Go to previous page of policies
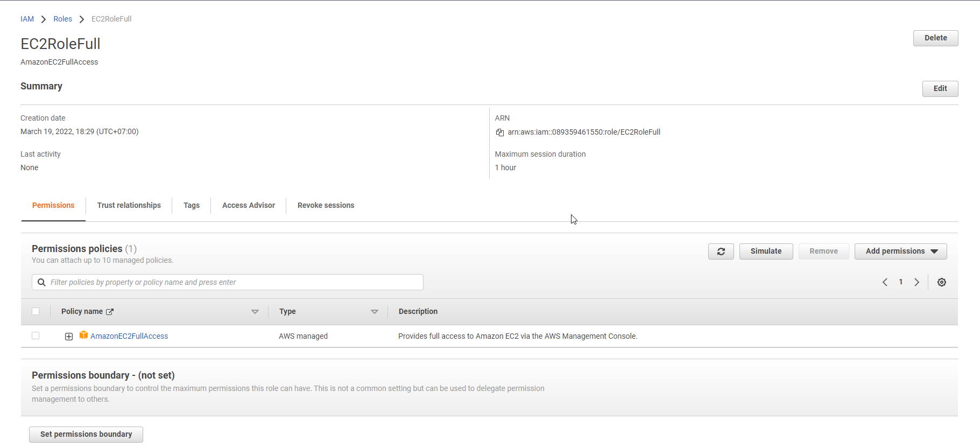980x447 pixels. click(885, 282)
